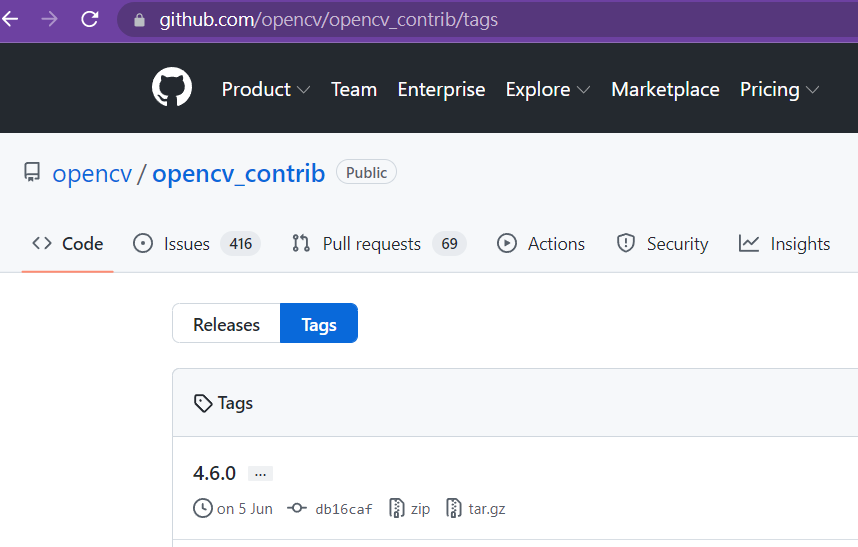Go back using browser back arrow
Screen dimensions: 858x547
[10, 20]
